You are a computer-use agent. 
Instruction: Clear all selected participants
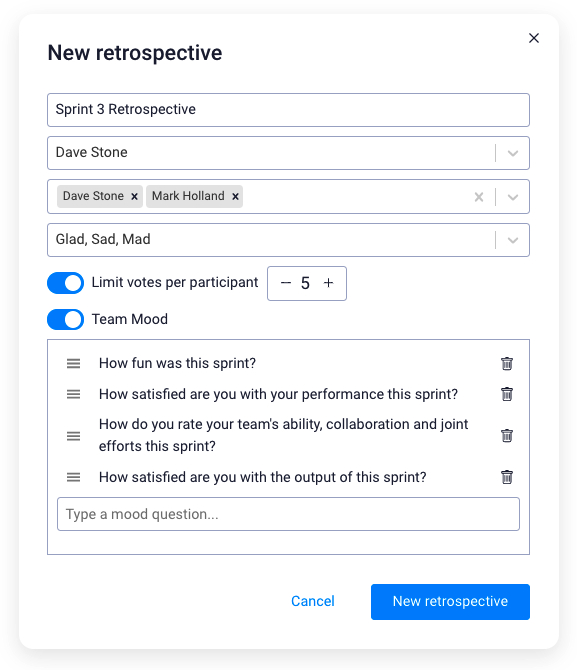479,197
